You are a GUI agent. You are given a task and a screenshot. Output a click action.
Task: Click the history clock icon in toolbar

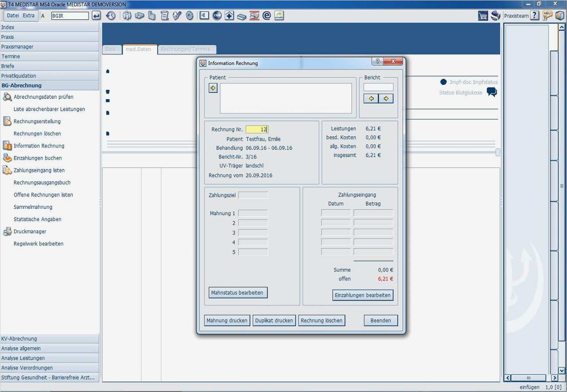click(x=111, y=16)
